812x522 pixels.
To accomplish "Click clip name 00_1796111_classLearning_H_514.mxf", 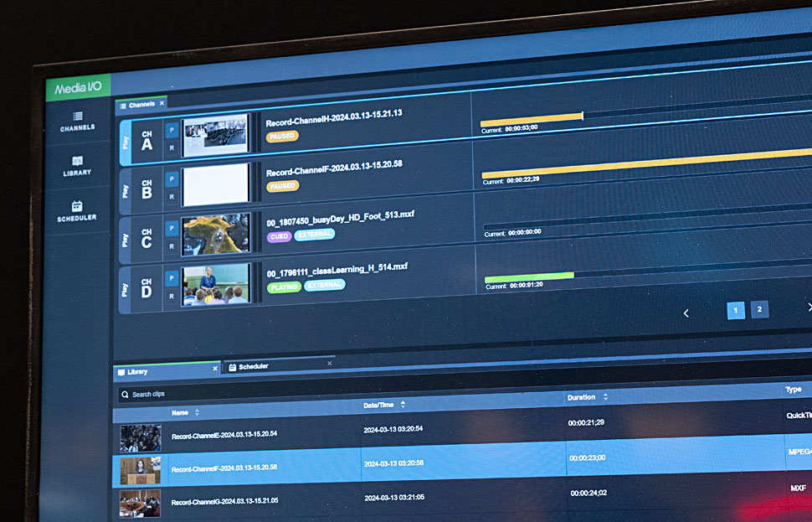I will [337, 270].
